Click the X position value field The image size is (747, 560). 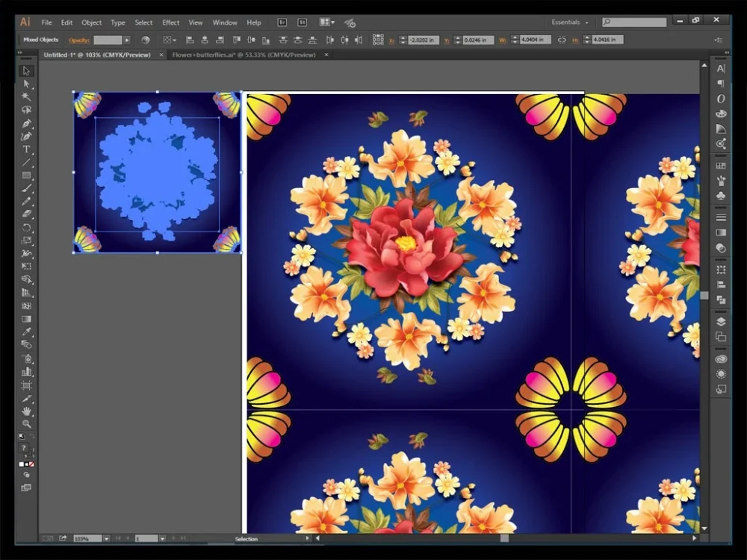pos(424,40)
